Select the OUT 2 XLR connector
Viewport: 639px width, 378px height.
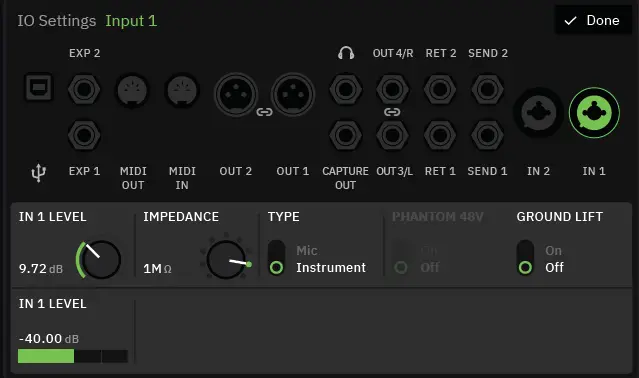pyautogui.click(x=236, y=94)
